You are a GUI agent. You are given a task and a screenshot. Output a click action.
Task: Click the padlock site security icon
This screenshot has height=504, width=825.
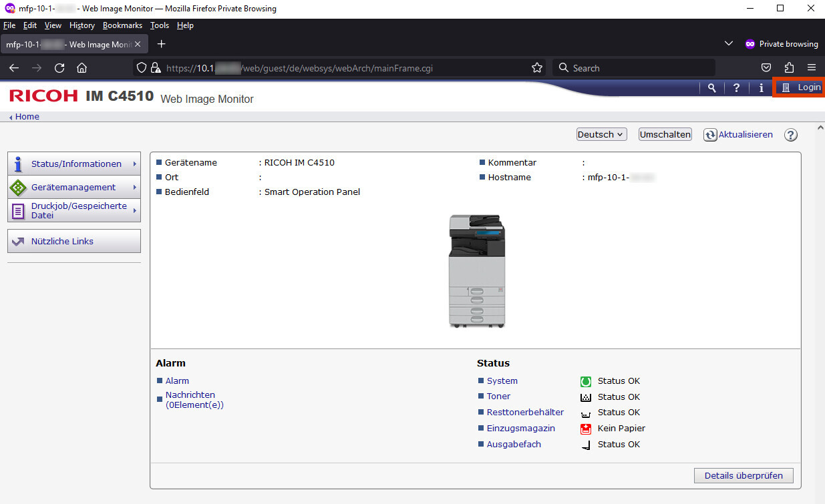156,68
